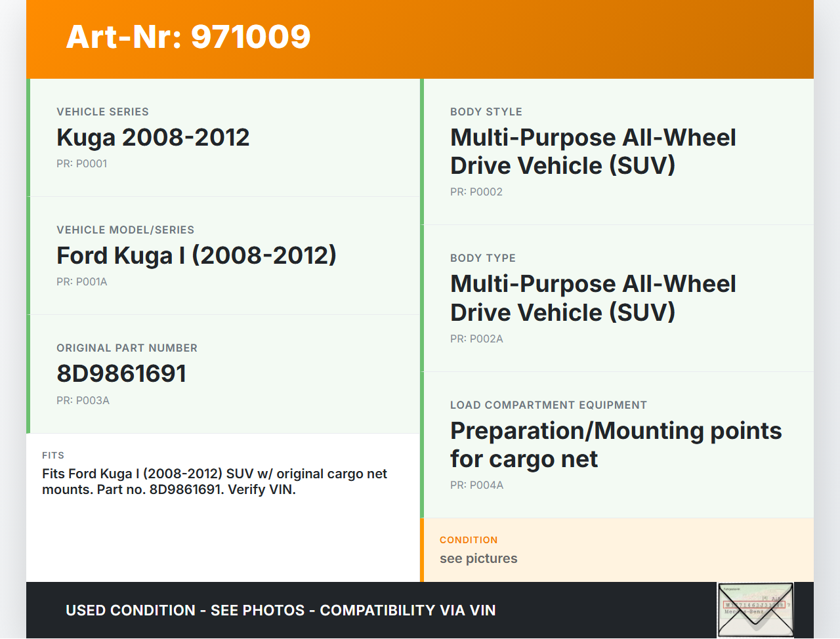Click the Used Condition footer banner text
The height and width of the screenshot is (639, 840).
coord(280,611)
